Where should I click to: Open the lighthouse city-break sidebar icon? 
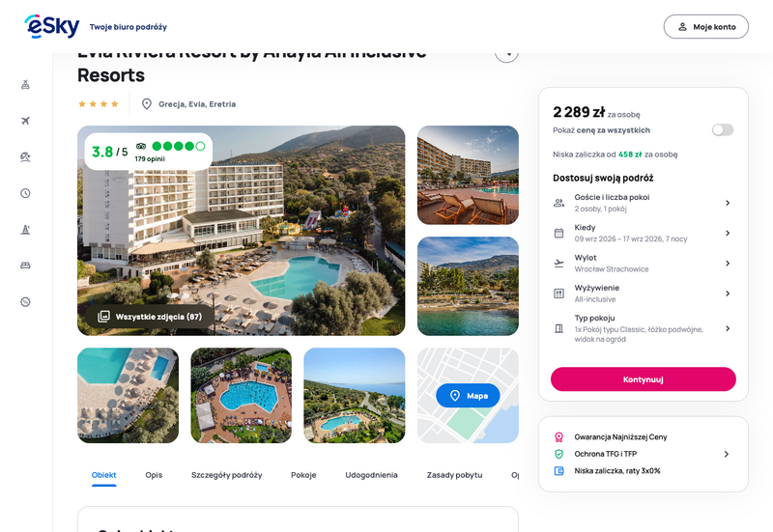tap(26, 230)
